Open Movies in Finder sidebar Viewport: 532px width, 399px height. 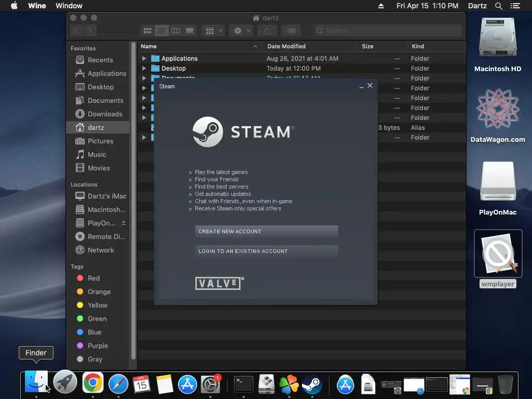click(98, 168)
